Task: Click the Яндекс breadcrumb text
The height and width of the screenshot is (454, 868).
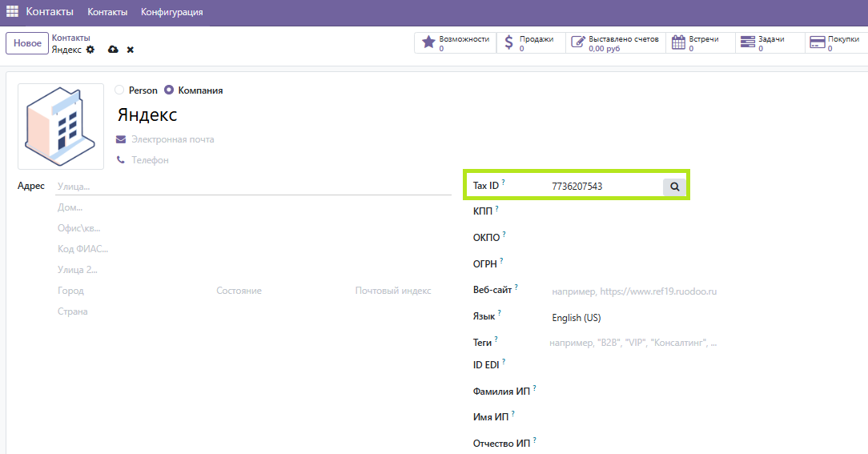Action: [66, 50]
